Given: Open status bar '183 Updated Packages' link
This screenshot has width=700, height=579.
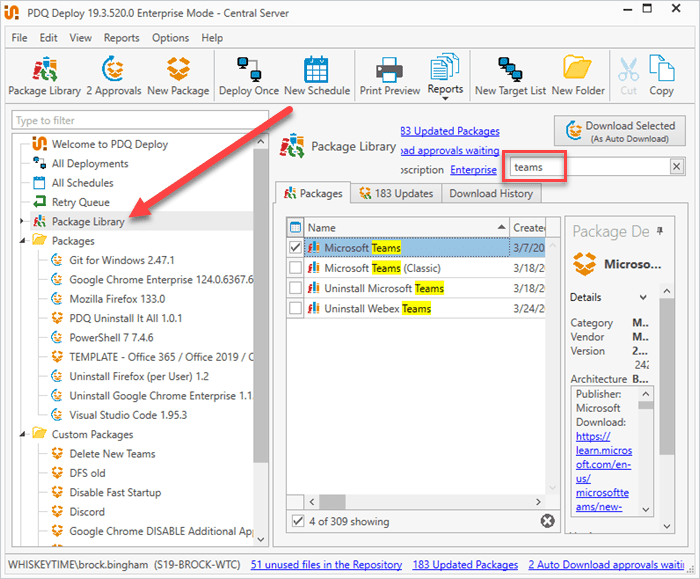Looking at the screenshot, I should [465, 565].
